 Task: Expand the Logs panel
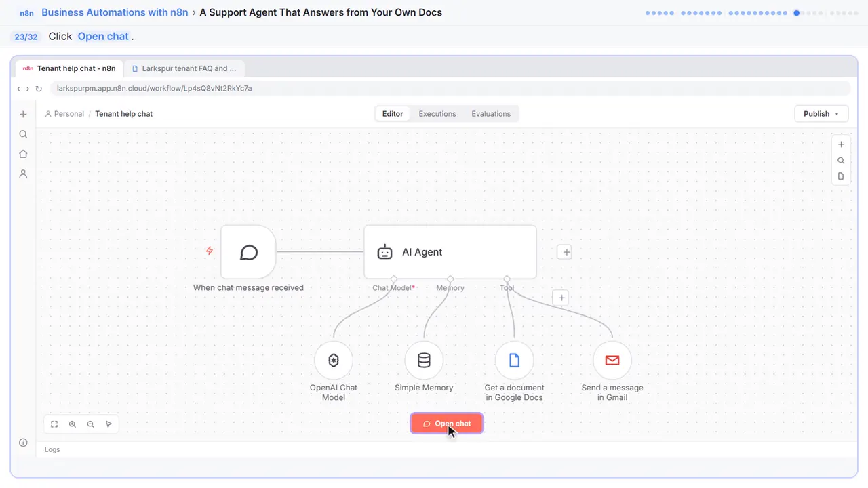click(52, 449)
